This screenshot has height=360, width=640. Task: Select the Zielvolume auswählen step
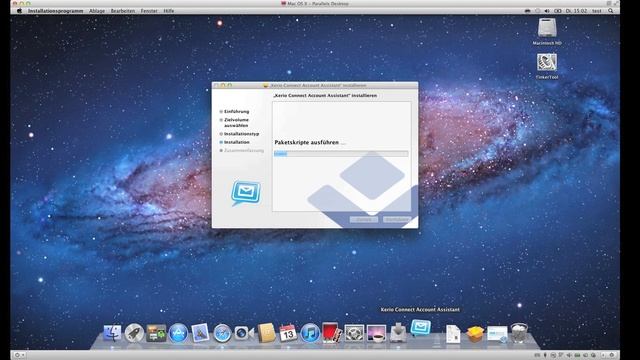(x=236, y=122)
